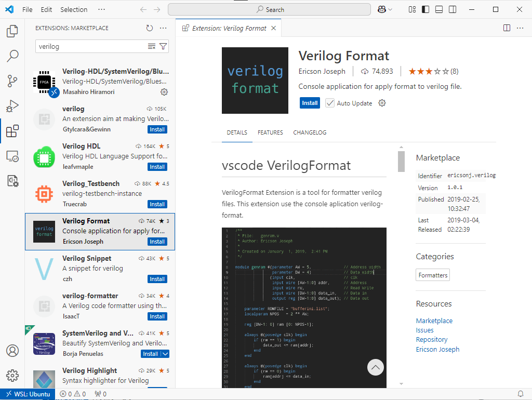Open the filter extensions funnel icon
The width and height of the screenshot is (532, 400).
pos(163,46)
